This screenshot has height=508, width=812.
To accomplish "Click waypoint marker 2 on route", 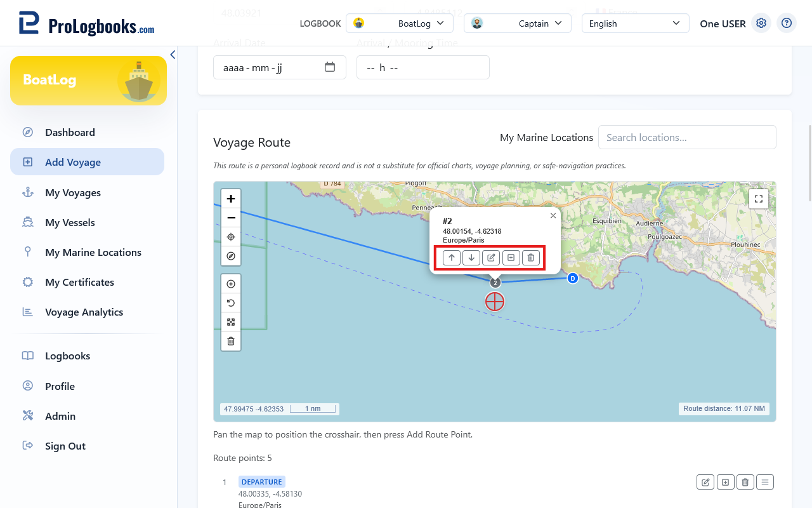I will (495, 283).
